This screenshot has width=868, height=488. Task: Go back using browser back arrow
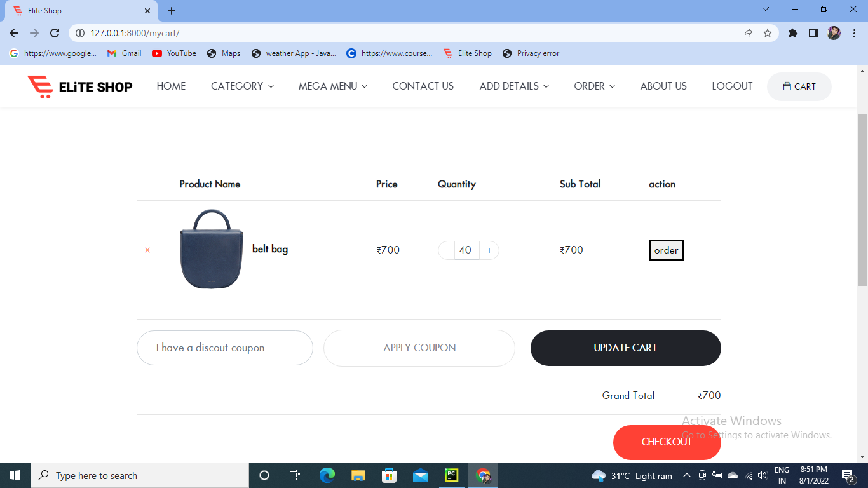click(14, 33)
